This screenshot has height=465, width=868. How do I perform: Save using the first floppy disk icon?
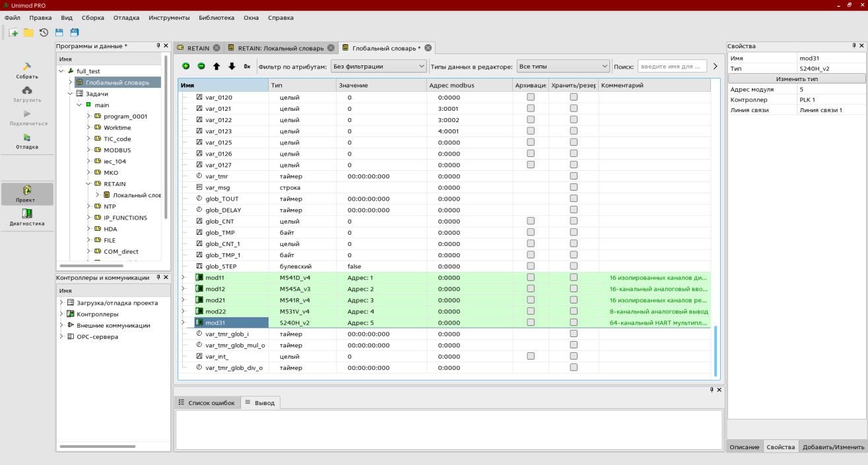[x=59, y=32]
